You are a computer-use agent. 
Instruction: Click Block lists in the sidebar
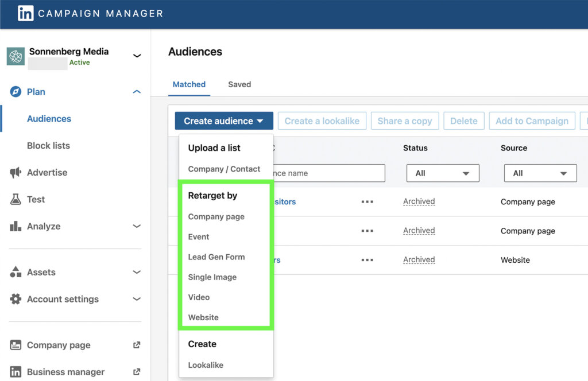click(48, 146)
